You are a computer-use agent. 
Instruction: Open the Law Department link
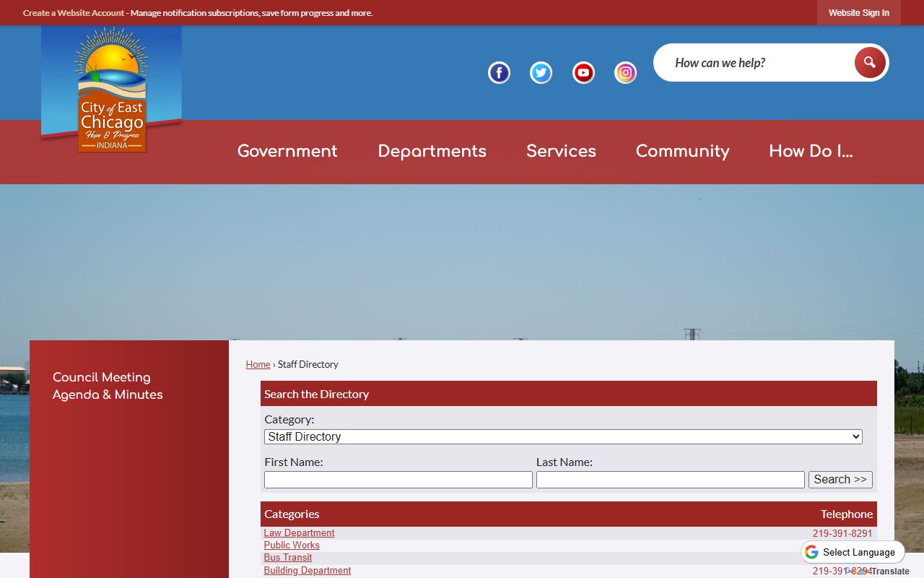299,533
